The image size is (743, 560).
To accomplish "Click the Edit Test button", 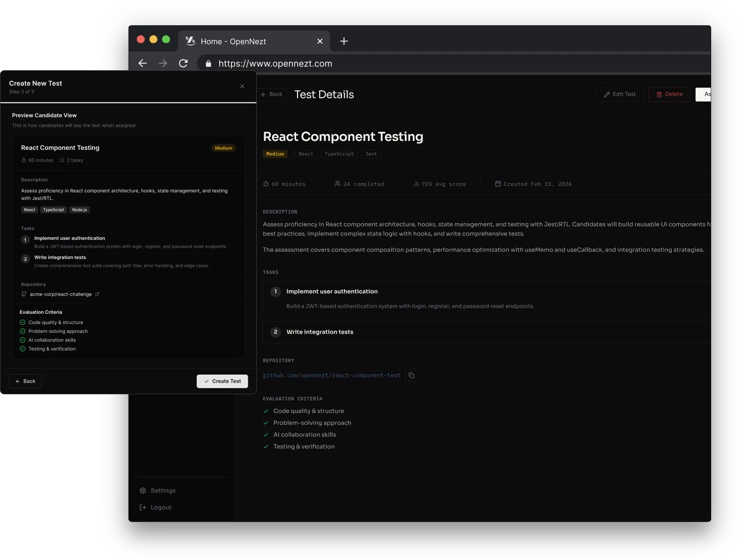I will coord(620,94).
